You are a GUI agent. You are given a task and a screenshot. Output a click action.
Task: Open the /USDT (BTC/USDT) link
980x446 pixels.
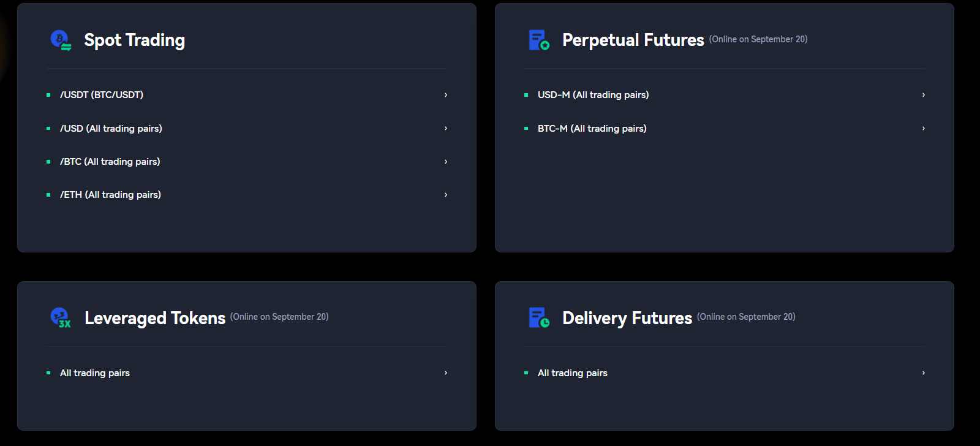pos(102,95)
